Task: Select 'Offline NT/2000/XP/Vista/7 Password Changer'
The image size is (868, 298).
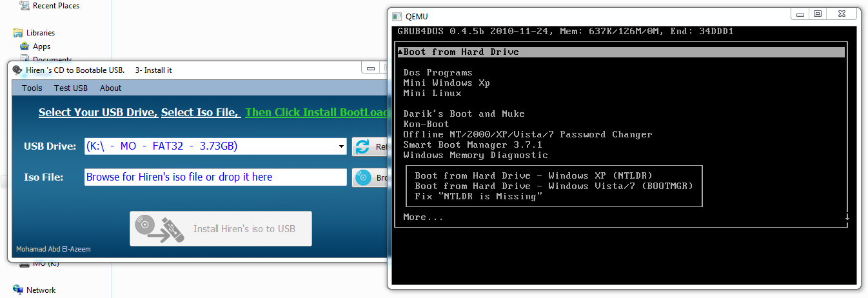Action: pyautogui.click(x=528, y=134)
